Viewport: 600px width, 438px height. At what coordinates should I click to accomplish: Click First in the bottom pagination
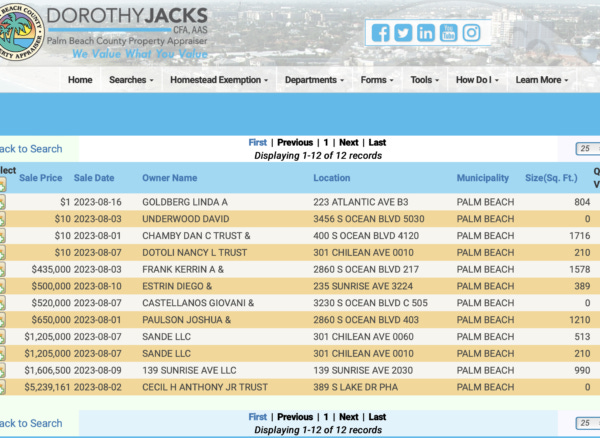tap(258, 417)
